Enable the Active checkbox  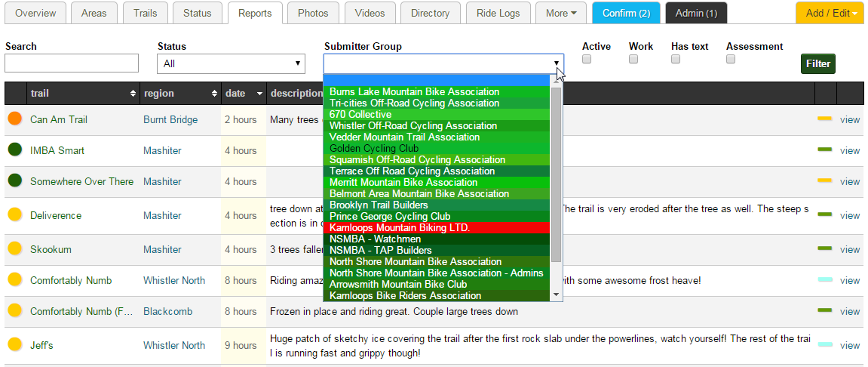[x=587, y=60]
